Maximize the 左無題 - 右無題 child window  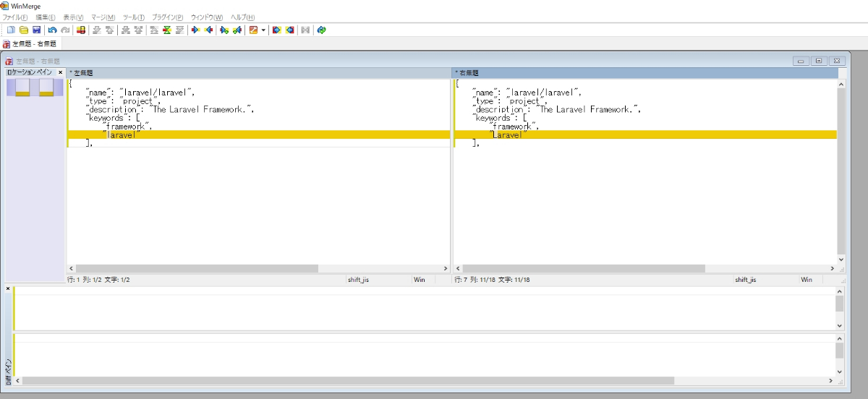[x=819, y=61]
